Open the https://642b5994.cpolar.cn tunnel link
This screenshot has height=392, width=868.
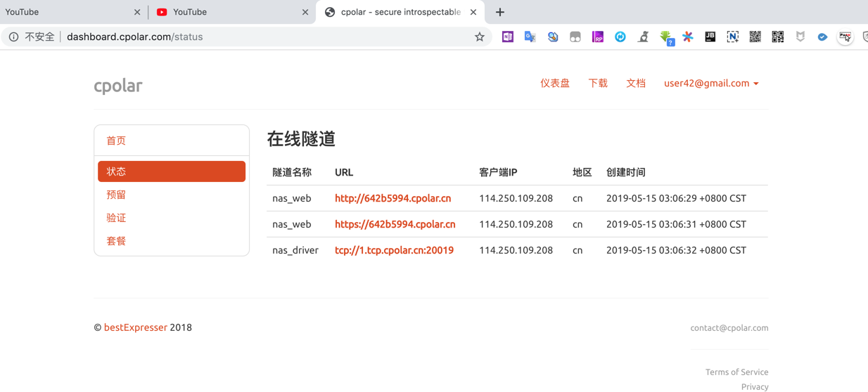(395, 224)
